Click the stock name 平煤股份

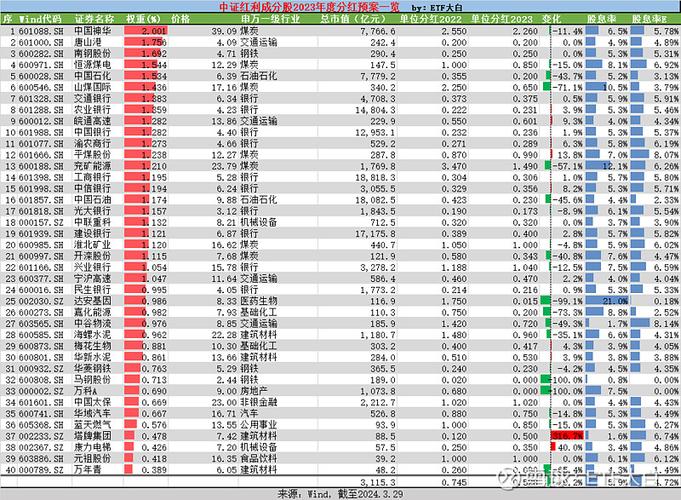tap(93, 155)
